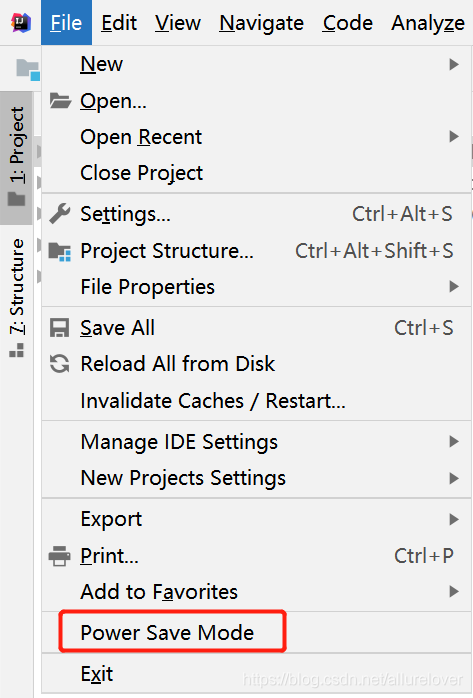
Task: Click the floppy disk Save All icon
Action: pyautogui.click(x=60, y=328)
